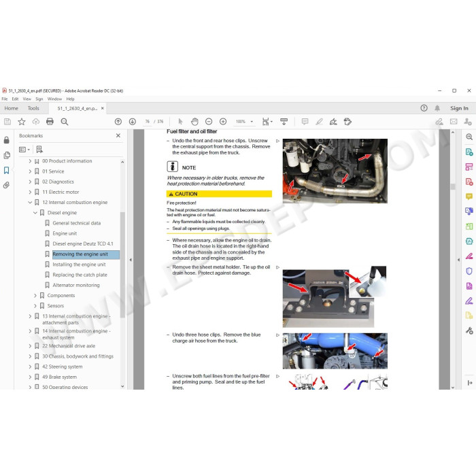The width and height of the screenshot is (476, 476).
Task: Close the Bookmarks panel
Action: pos(118,136)
